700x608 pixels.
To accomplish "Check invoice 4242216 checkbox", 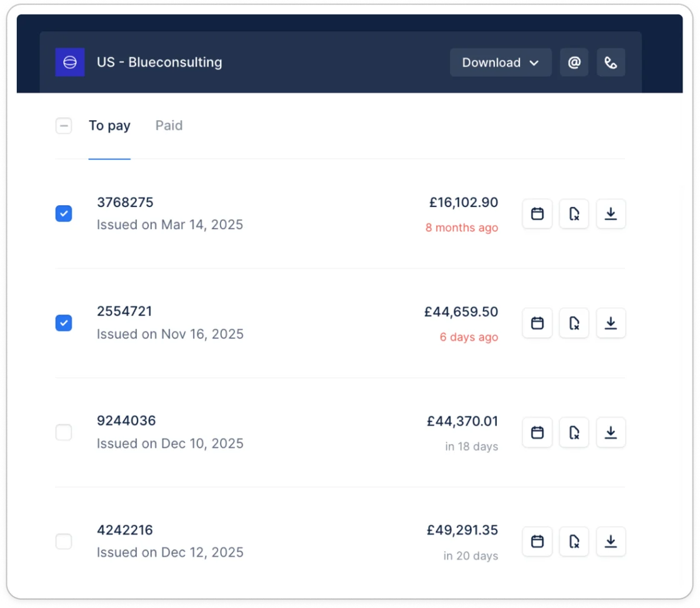I will tap(64, 542).
